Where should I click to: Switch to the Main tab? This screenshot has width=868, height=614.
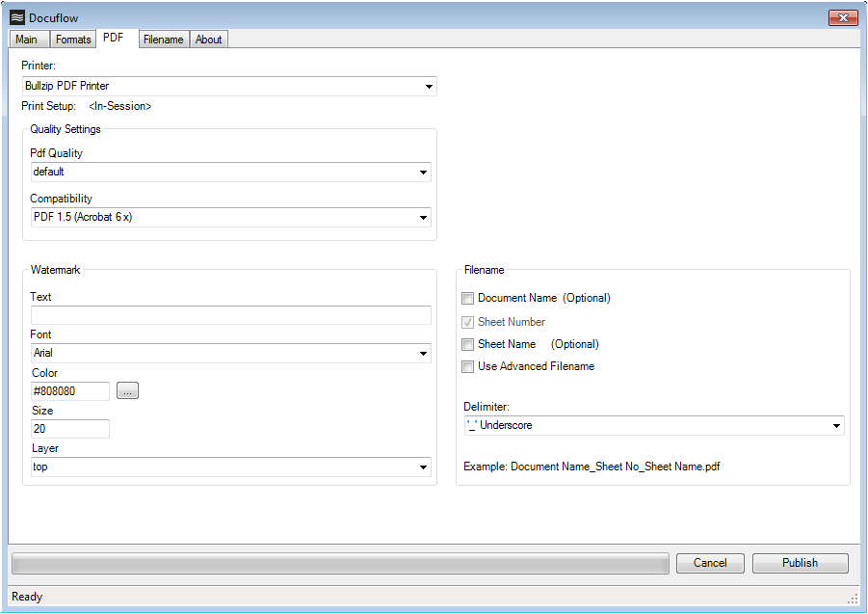(27, 40)
